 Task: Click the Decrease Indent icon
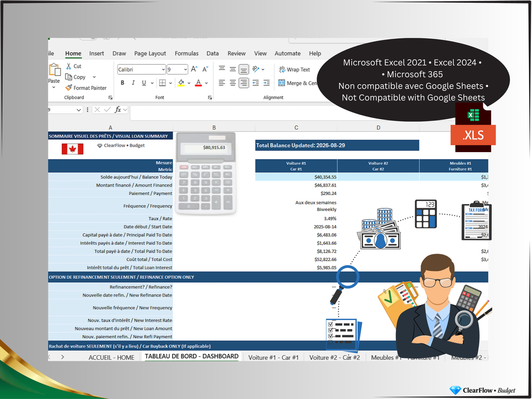(255, 83)
